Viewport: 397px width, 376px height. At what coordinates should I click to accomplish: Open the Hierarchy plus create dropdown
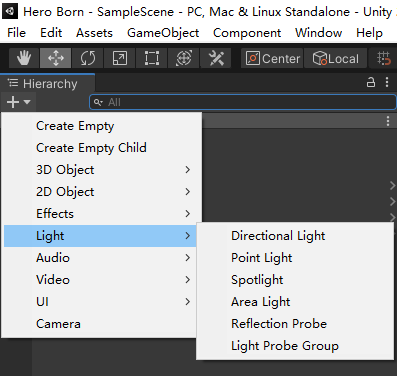click(18, 102)
